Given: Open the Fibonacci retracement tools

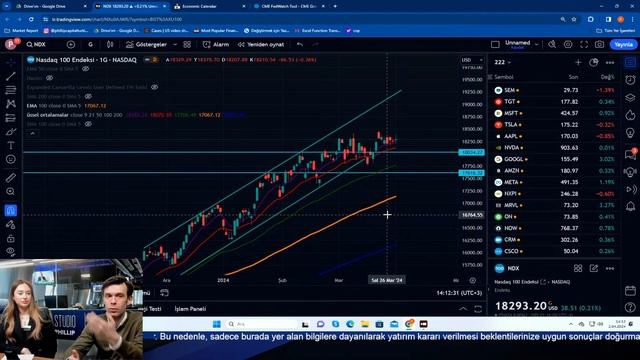Looking at the screenshot, I should [x=11, y=90].
